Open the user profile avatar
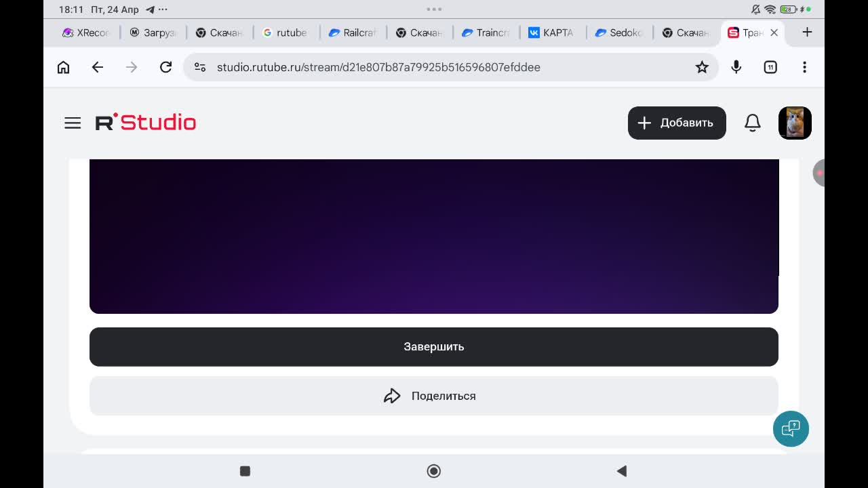 coord(795,123)
